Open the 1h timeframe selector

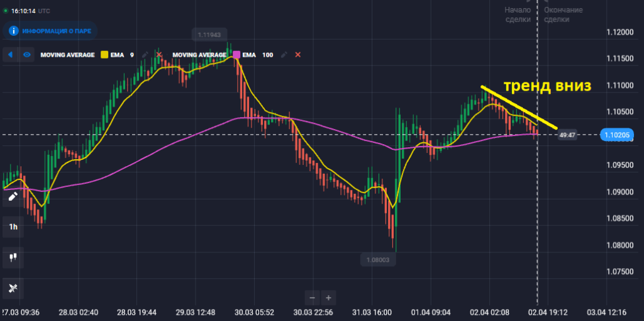(13, 227)
